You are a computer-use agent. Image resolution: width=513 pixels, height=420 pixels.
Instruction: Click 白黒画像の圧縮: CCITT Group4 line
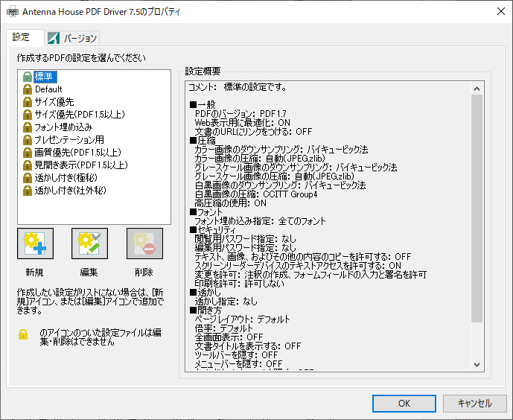[x=256, y=194]
